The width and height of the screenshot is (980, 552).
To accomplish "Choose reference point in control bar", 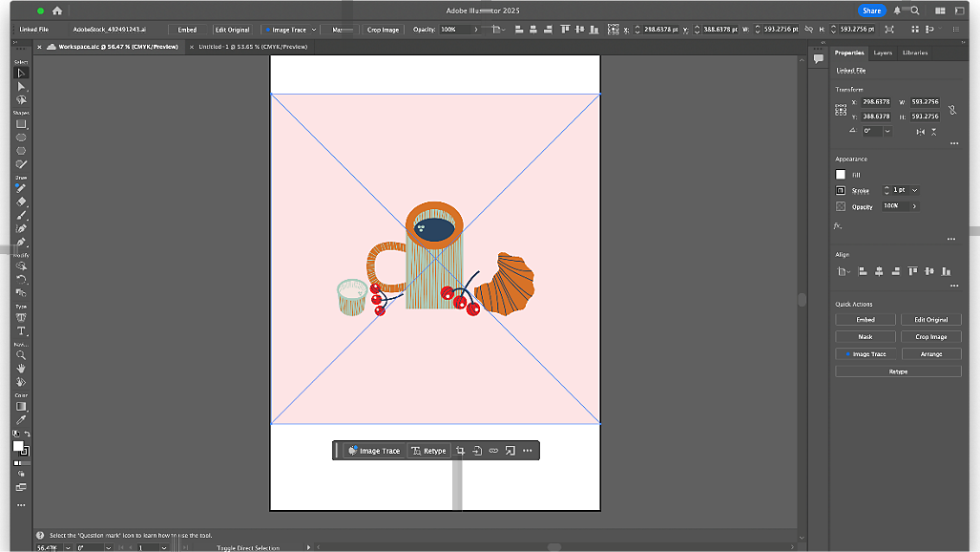I will [614, 30].
